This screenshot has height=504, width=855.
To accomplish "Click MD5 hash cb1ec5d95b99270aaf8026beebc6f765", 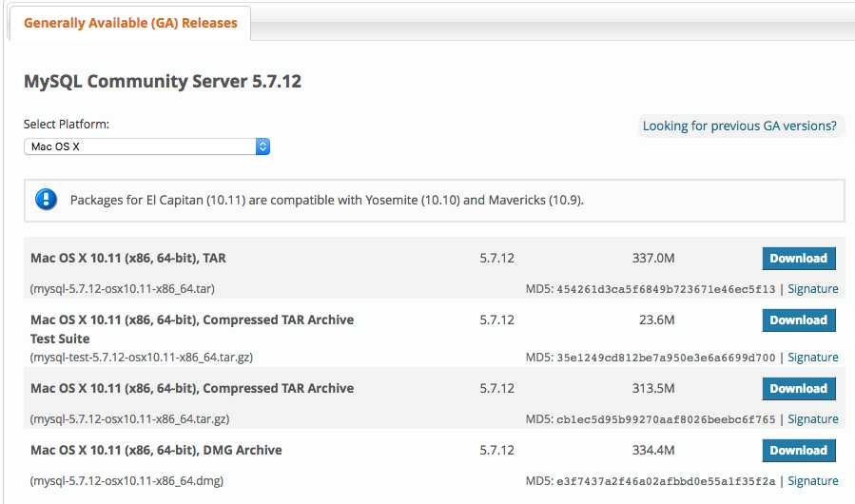I will tap(666, 419).
